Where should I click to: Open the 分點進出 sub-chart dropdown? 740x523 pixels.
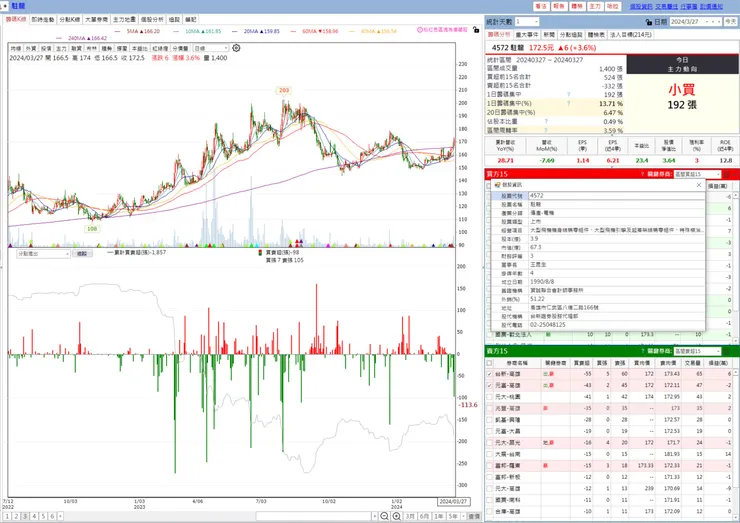coord(67,254)
